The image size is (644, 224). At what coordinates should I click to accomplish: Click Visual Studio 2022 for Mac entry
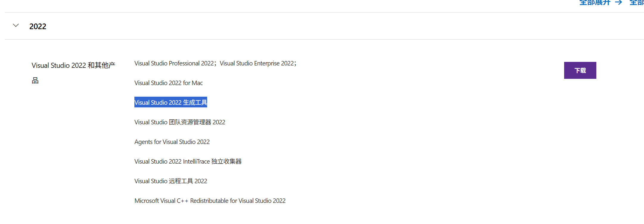tap(169, 83)
